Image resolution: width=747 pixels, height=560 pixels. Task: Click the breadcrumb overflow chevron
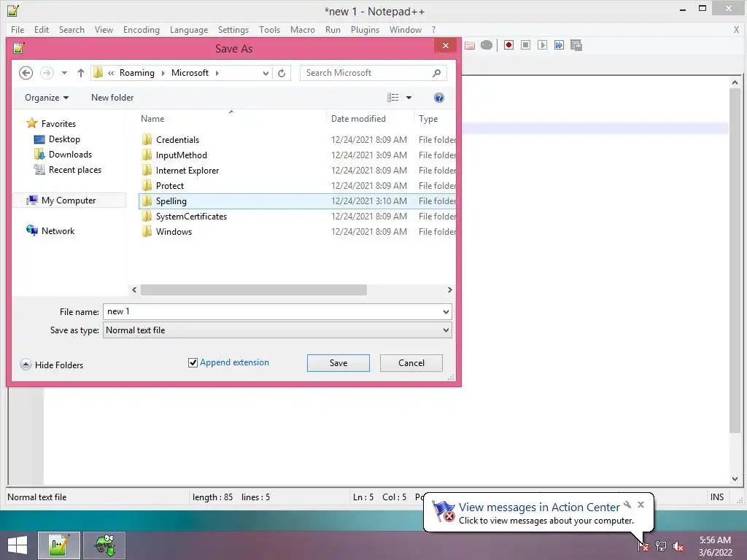point(111,73)
